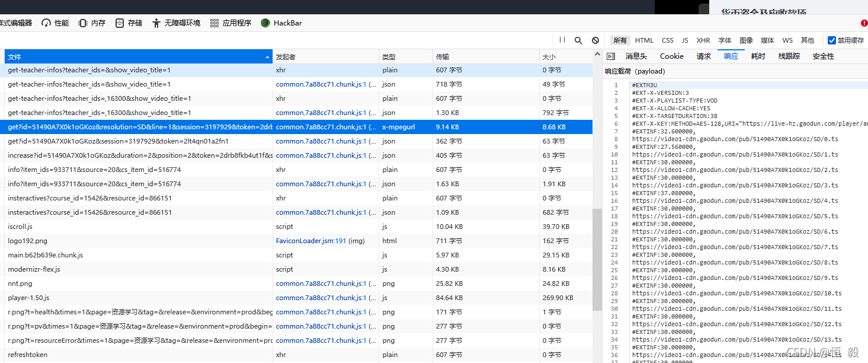The width and height of the screenshot is (868, 363).
Task: Open network search with the magnifier icon
Action: coord(578,40)
